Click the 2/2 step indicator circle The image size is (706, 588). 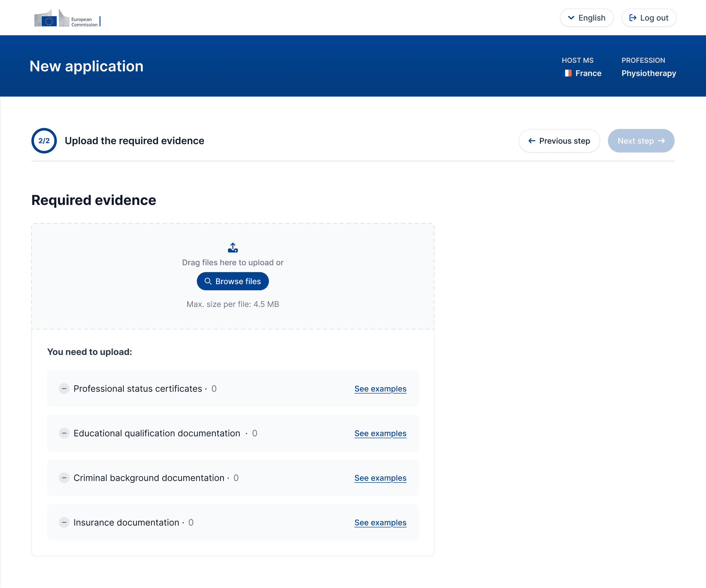[44, 141]
